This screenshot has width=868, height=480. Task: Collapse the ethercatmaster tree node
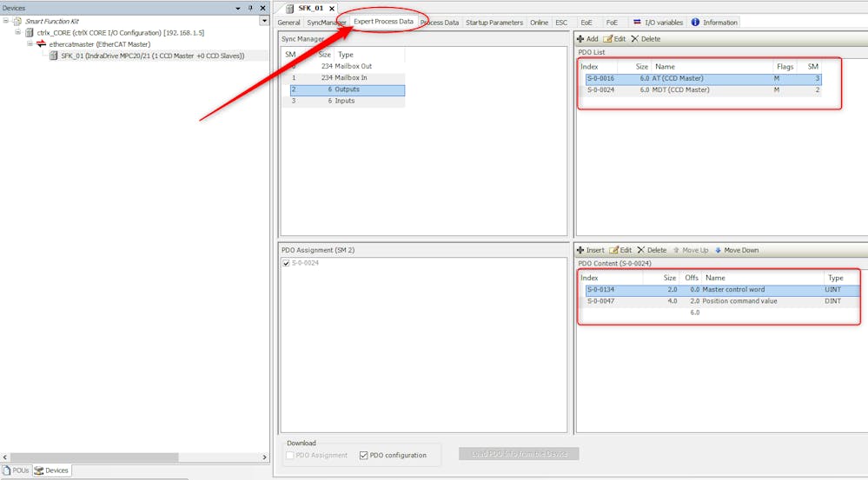click(x=30, y=43)
